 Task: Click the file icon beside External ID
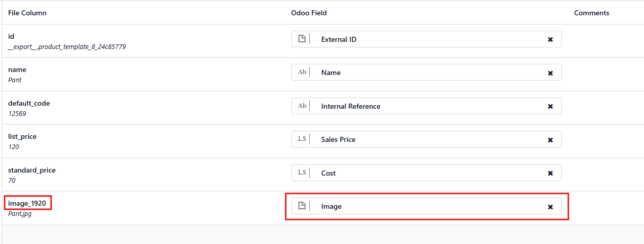pos(302,39)
